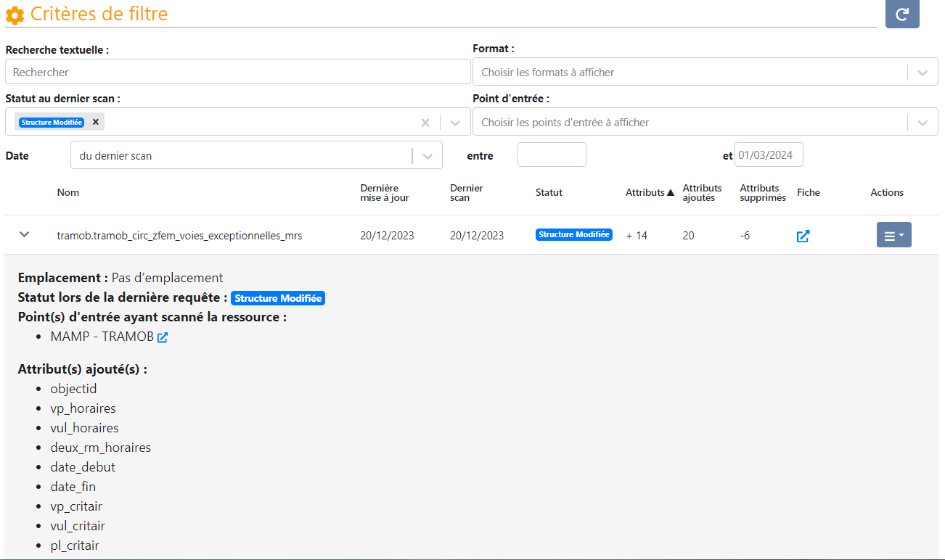Image resolution: width=945 pixels, height=560 pixels.
Task: Select the pl_critair attribute
Action: point(75,545)
